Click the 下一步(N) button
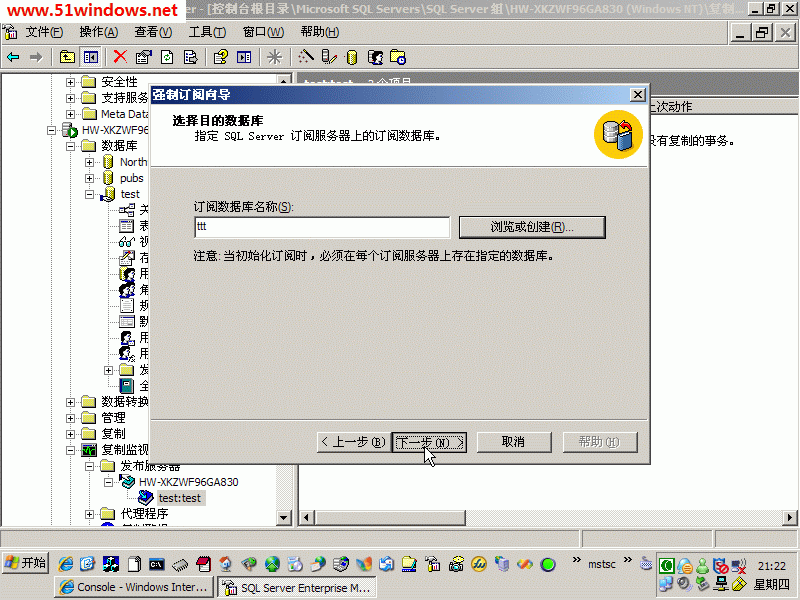This screenshot has height=600, width=800. tap(429, 442)
